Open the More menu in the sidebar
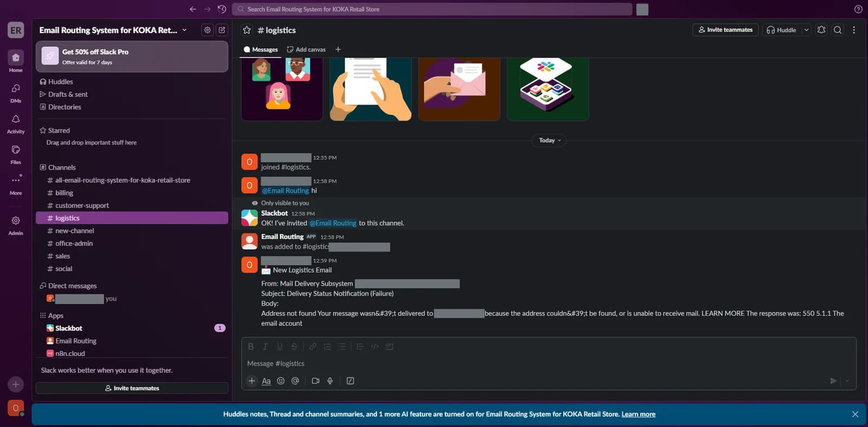Viewport: 868px width, 427px height. (16, 185)
